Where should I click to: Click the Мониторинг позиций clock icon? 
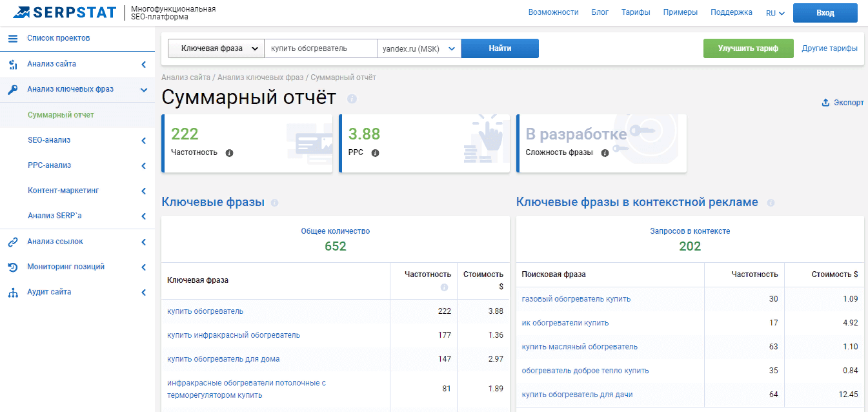click(x=12, y=266)
